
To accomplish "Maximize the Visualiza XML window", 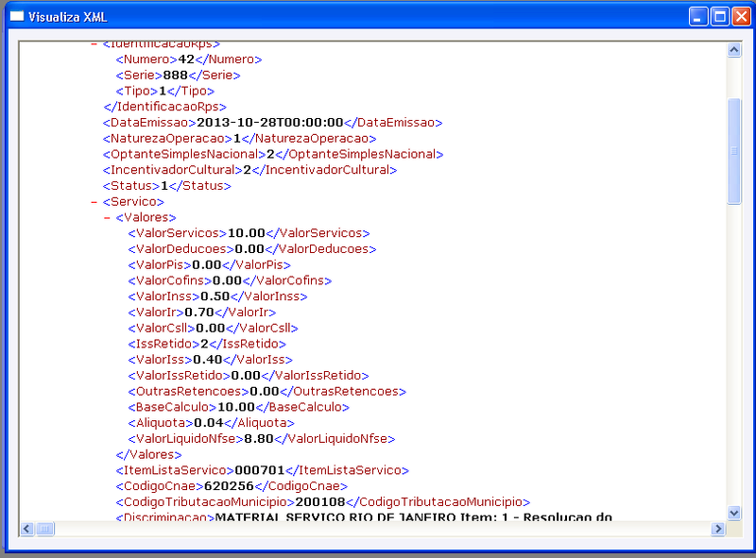I will tap(720, 17).
